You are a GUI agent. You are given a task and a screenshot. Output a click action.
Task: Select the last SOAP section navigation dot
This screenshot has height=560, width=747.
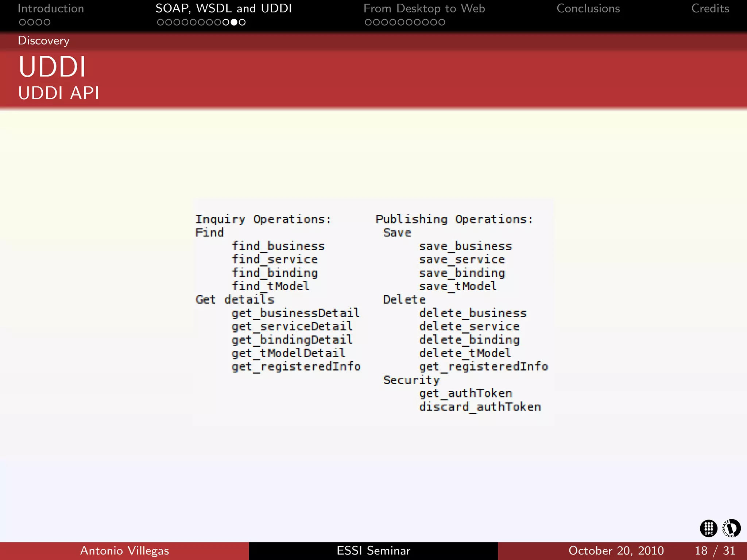tap(242, 22)
